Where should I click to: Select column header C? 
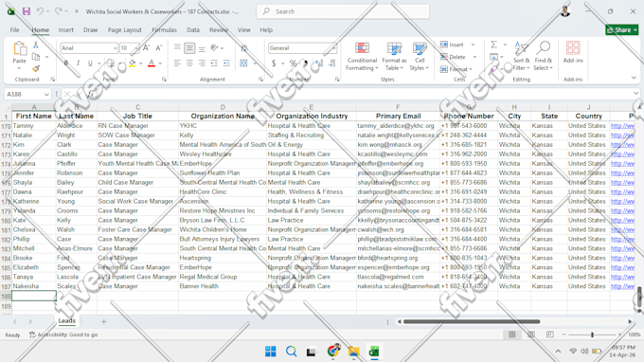(137, 107)
